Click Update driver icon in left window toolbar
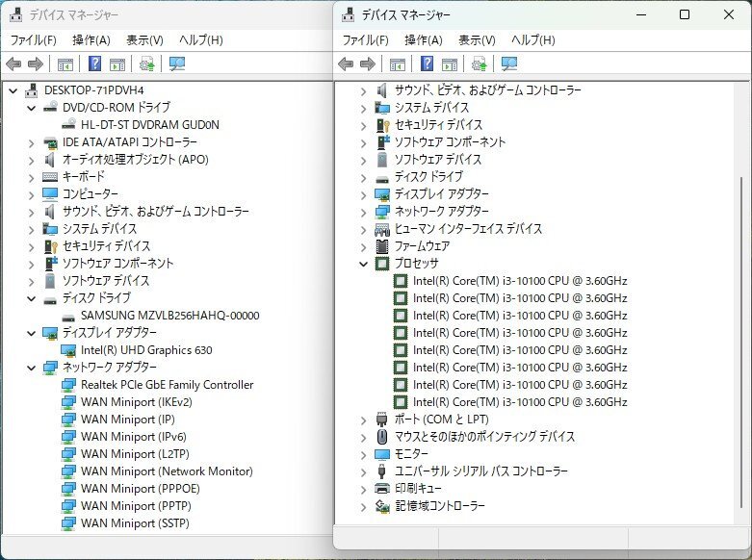The image size is (752, 560). pyautogui.click(x=146, y=64)
